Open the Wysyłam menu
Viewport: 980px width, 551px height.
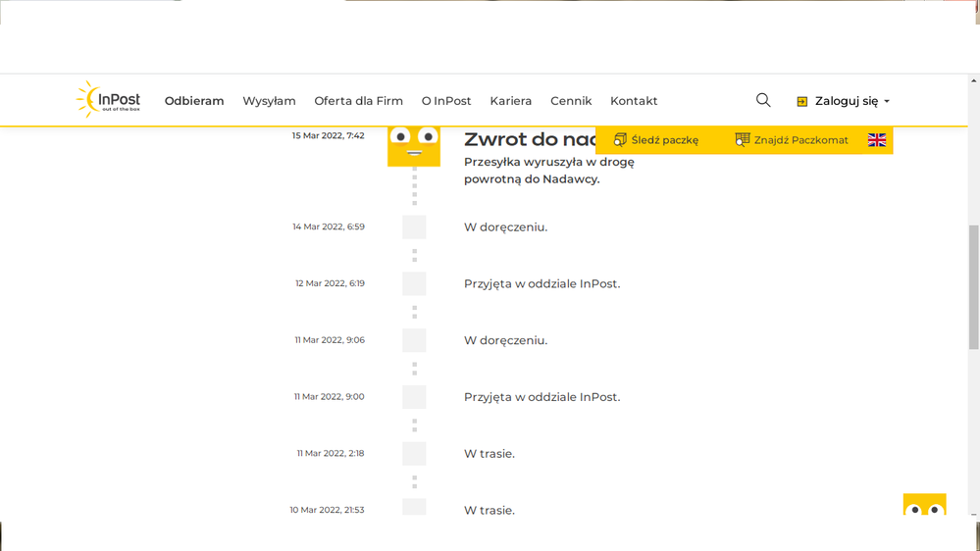[269, 101]
